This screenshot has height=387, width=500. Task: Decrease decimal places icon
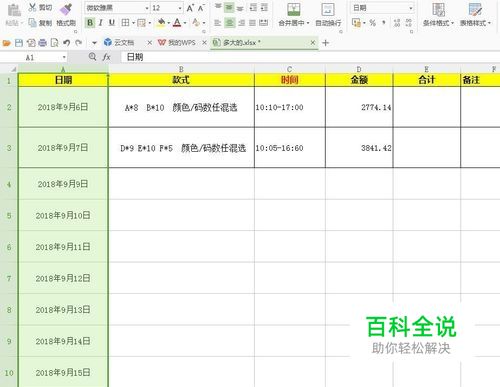click(408, 23)
